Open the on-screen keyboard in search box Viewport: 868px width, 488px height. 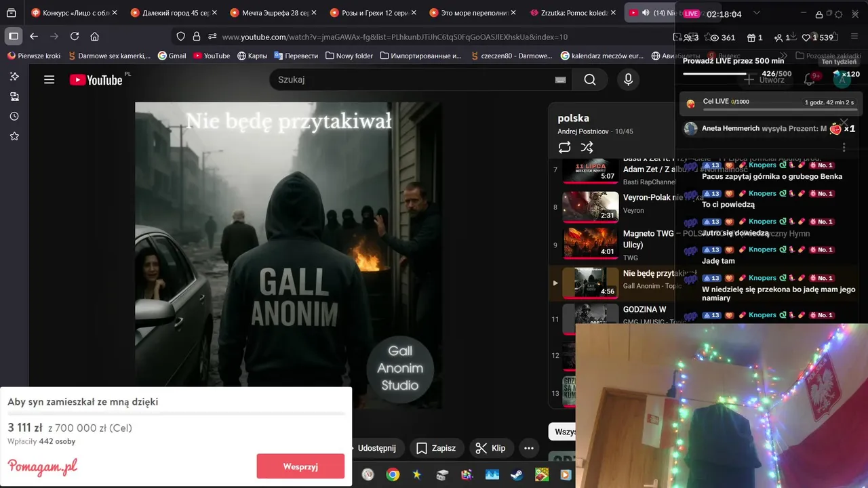pyautogui.click(x=560, y=80)
